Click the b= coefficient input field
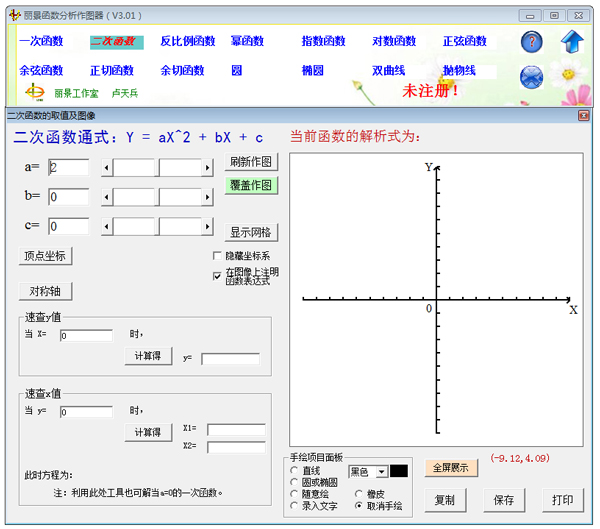This screenshot has width=600, height=529. tap(68, 197)
